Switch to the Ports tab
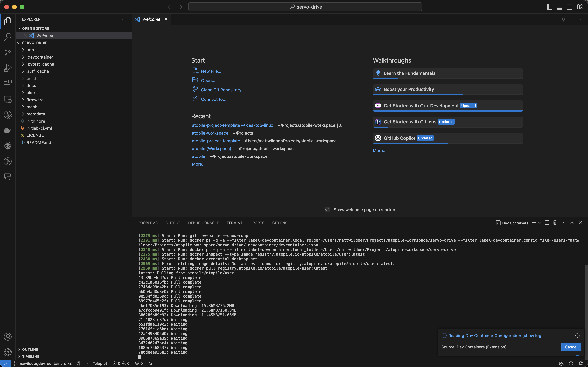 click(258, 223)
